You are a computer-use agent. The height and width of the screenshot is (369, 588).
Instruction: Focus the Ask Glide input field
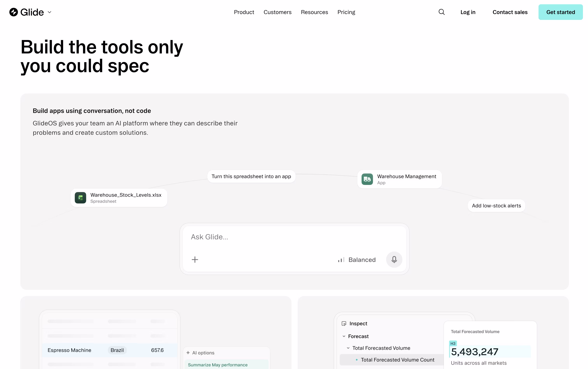click(294, 237)
